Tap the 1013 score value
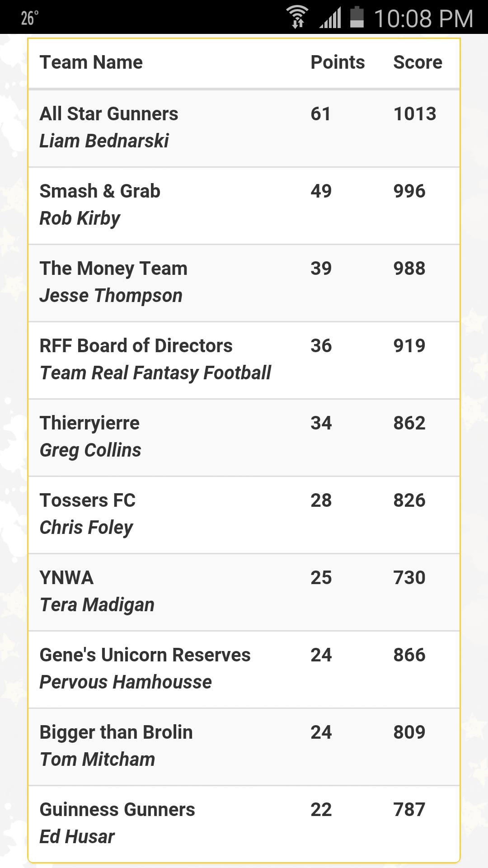Viewport: 488px width, 868px height. (415, 114)
